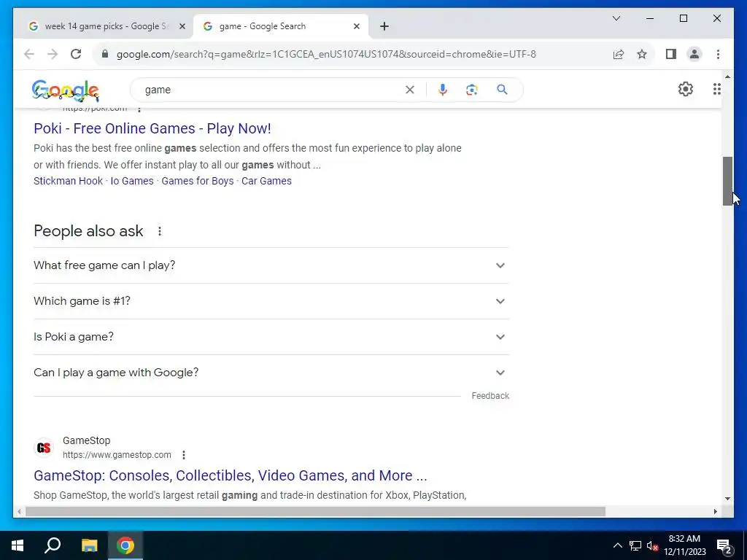Open GameStop result more options

coord(184,455)
